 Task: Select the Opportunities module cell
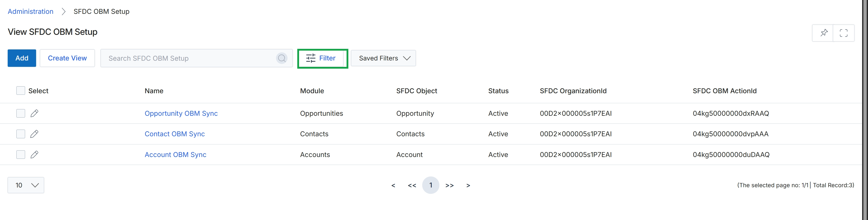(x=321, y=113)
